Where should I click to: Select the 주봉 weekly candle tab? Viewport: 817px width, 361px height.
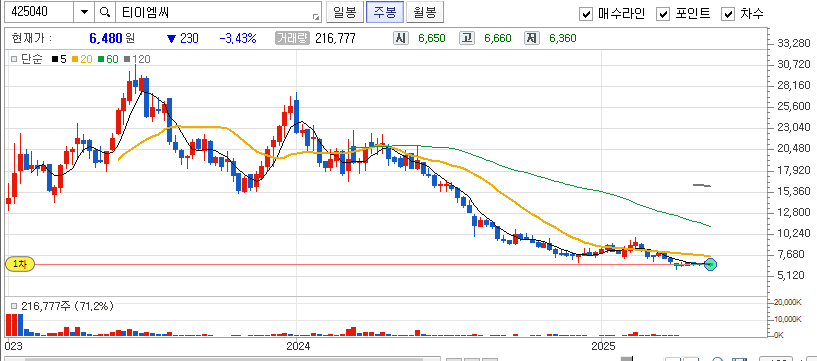coord(385,13)
